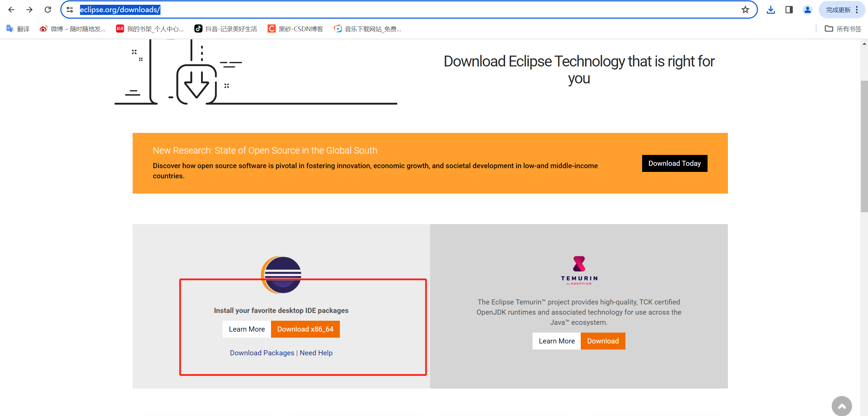Click the scroll-to-top round arrow button
Image resolution: width=868 pixels, height=416 pixels.
(x=842, y=406)
